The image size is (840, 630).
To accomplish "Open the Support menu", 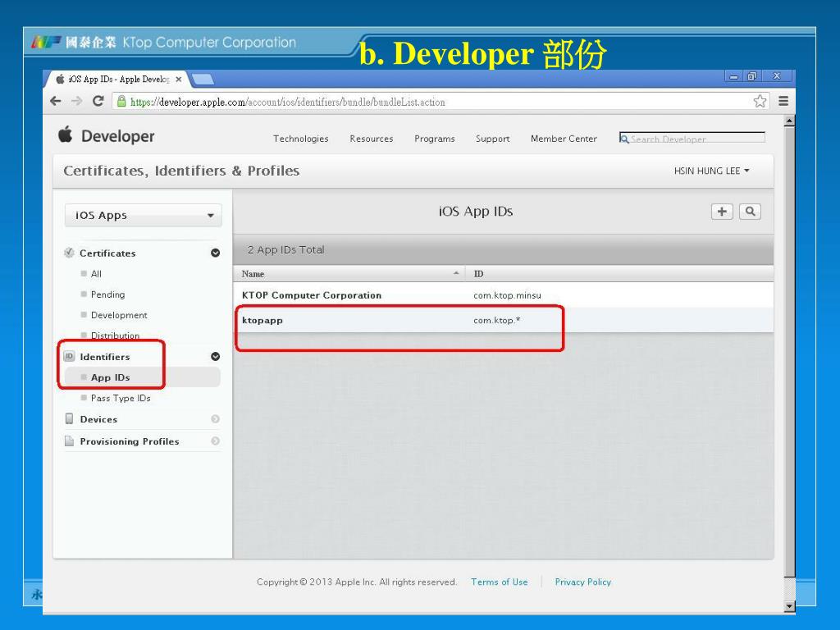I will pos(492,139).
